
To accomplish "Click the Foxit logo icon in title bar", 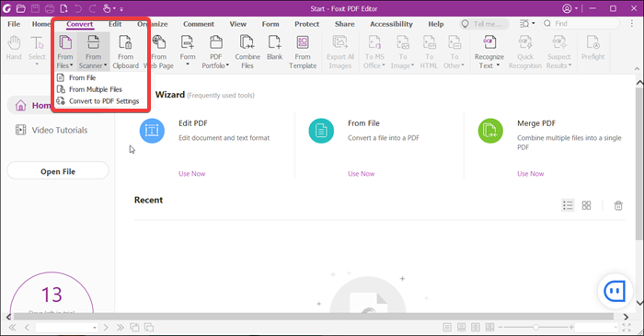I will 7,8.
